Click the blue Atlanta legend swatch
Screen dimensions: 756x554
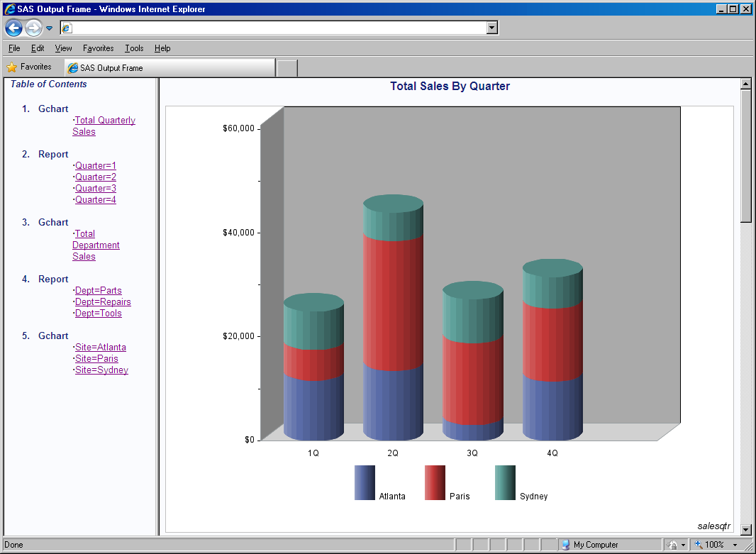coord(363,482)
